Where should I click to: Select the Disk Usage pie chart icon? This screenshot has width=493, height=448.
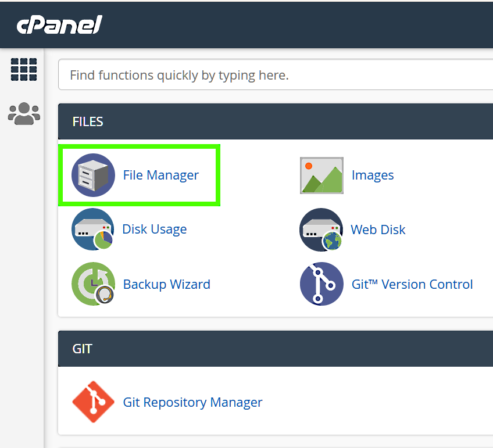tap(93, 229)
